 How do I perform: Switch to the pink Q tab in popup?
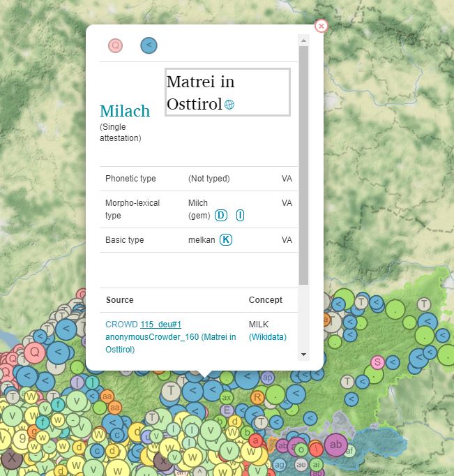coord(115,45)
